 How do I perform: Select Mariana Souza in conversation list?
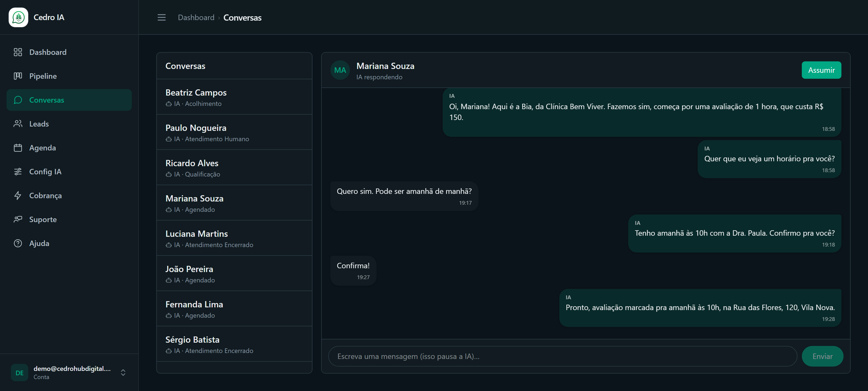[234, 203]
